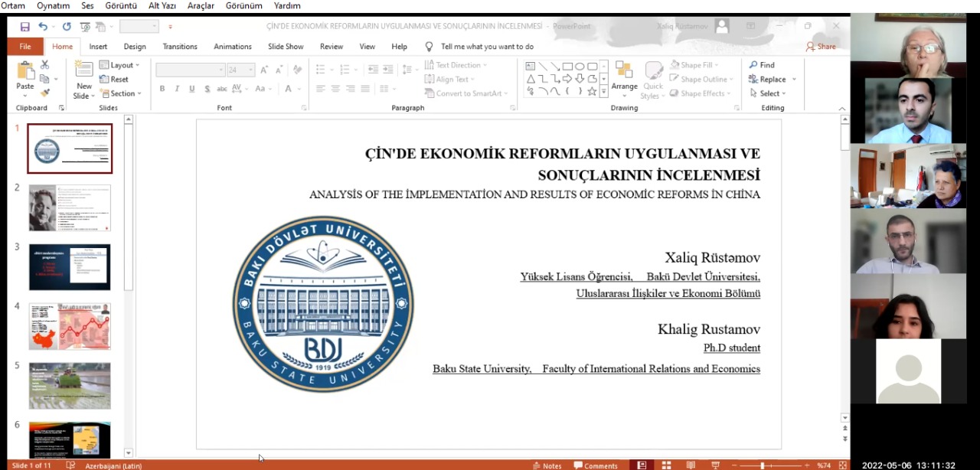Click the Notes button in status bar
This screenshot has height=470, width=980.
547,465
